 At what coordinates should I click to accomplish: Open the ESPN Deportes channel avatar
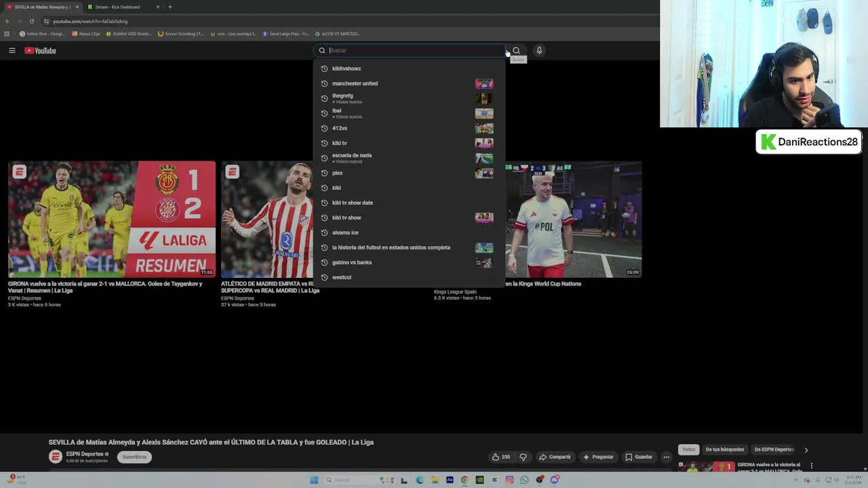56,457
